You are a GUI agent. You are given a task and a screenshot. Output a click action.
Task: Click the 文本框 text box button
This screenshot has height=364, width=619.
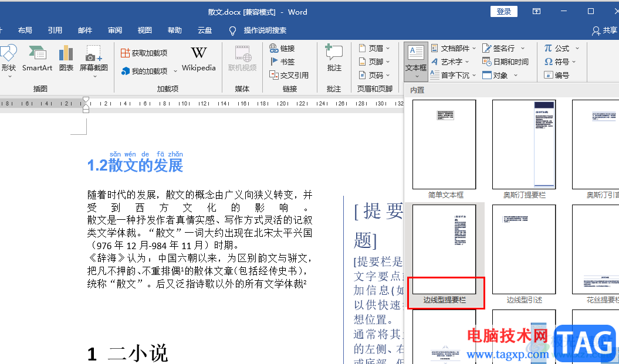pos(416,61)
